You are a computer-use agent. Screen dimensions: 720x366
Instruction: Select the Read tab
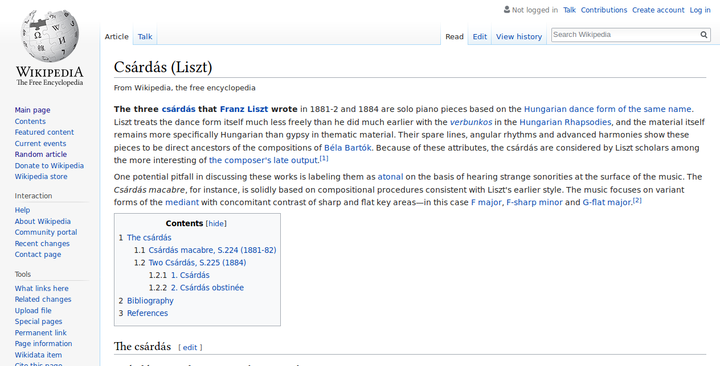(x=454, y=37)
